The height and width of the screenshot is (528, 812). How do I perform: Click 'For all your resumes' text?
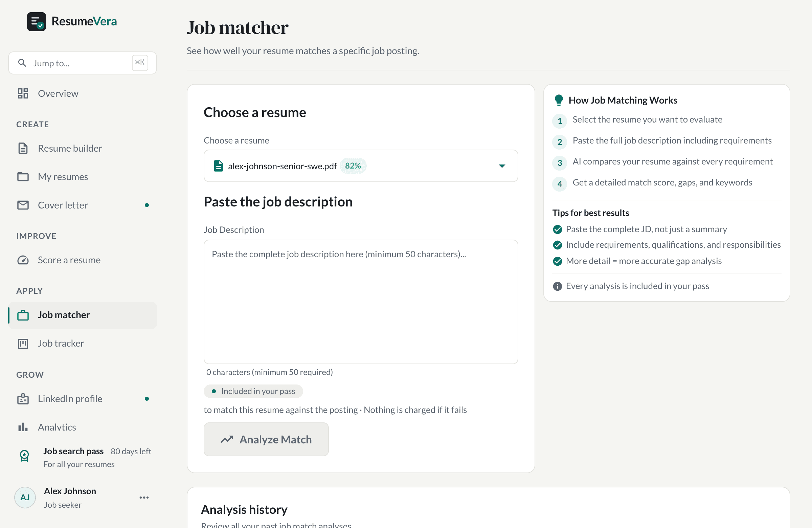pos(79,464)
